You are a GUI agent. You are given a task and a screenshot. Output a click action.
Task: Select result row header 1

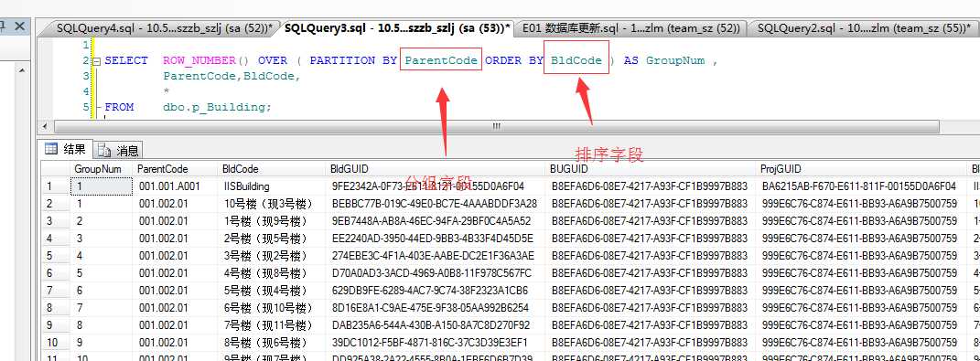(55, 186)
